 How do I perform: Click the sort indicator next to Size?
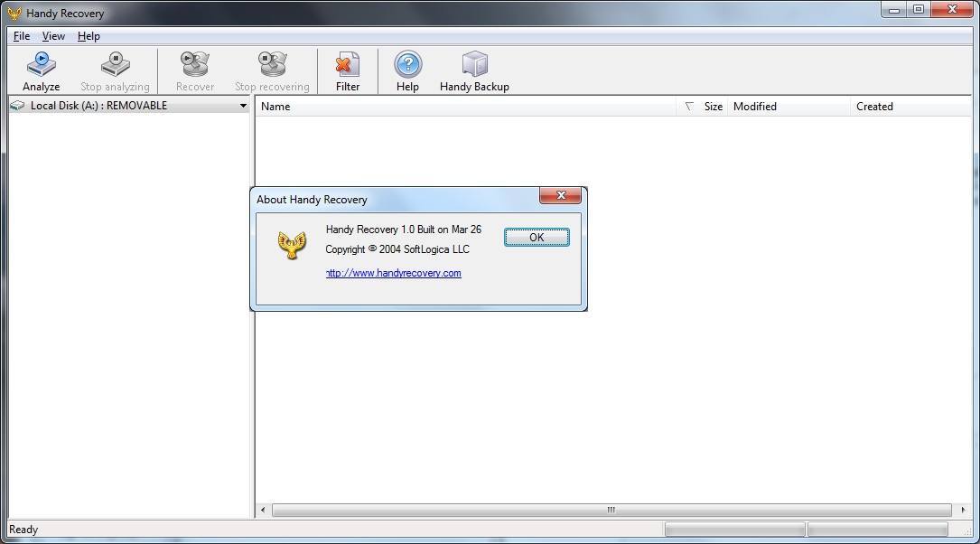[x=689, y=106]
